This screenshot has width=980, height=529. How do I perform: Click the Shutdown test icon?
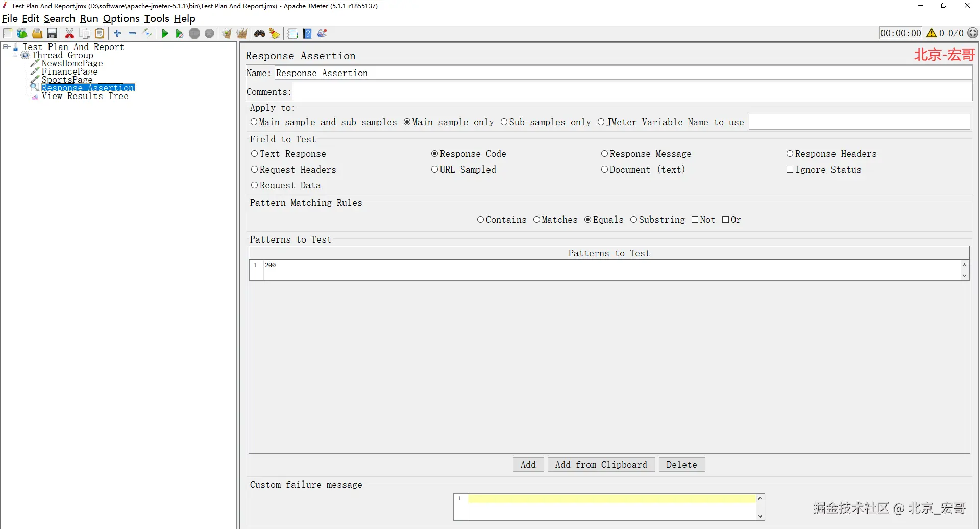coord(209,34)
